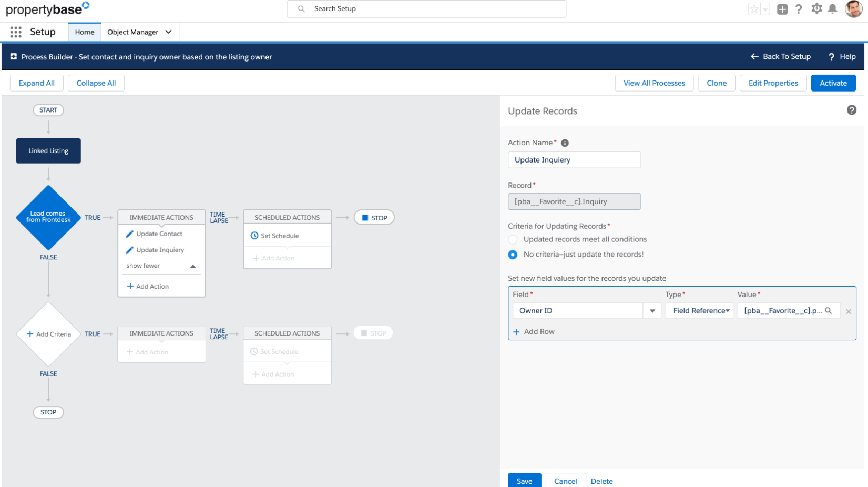Select the No criteria radio button

pos(513,255)
